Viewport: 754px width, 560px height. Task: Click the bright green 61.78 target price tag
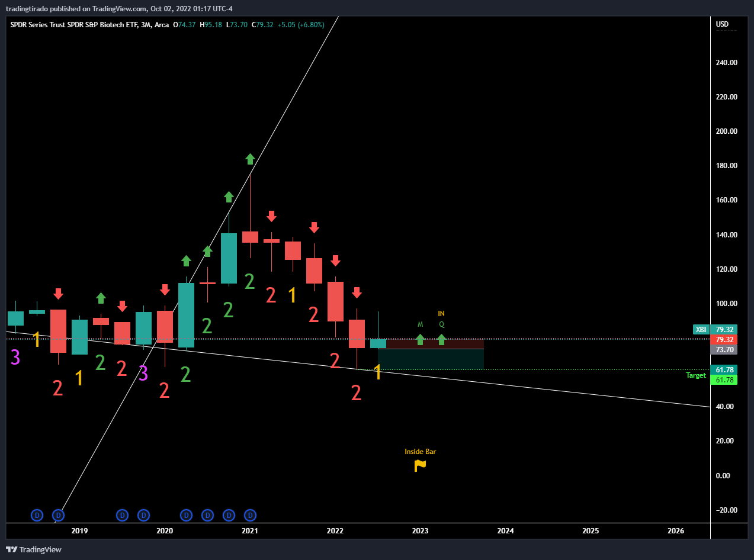pyautogui.click(x=725, y=380)
